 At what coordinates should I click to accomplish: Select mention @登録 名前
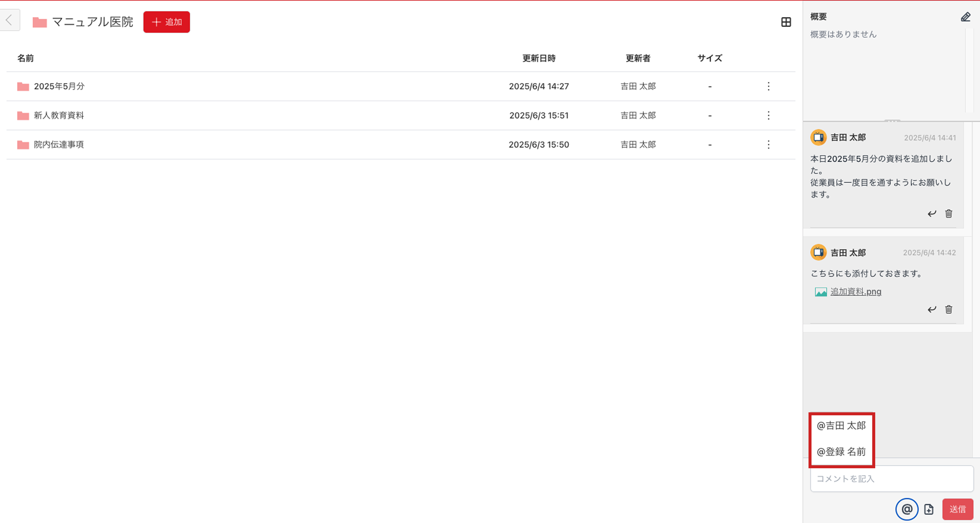coord(841,452)
